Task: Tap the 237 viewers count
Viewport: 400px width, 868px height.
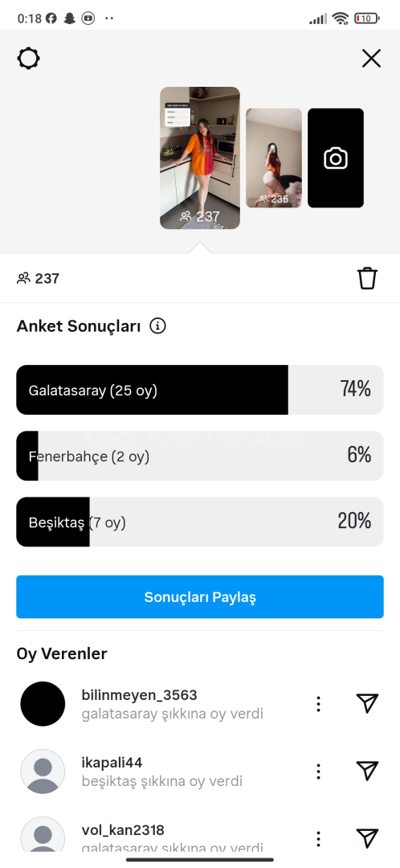Action: (x=39, y=278)
